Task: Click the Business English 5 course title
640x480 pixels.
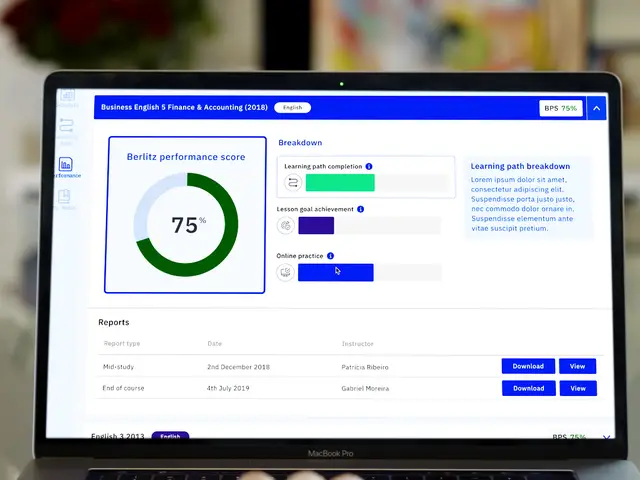Action: point(184,107)
